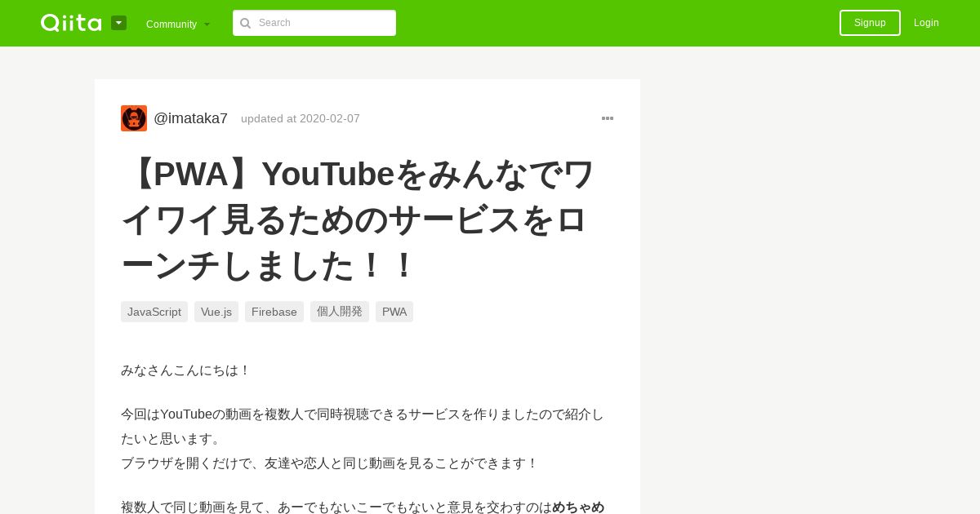Click the paragraph beginning 複数人で同じ動画を見て
Screen dimensions: 980x514
point(363,507)
